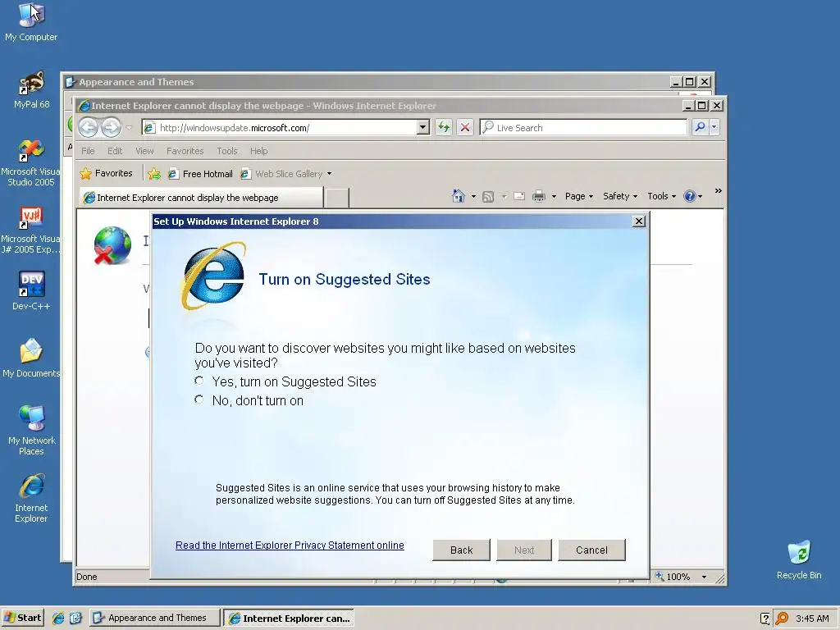This screenshot has height=630, width=840.
Task: Open Home button dropdown arrow
Action: coord(473,197)
